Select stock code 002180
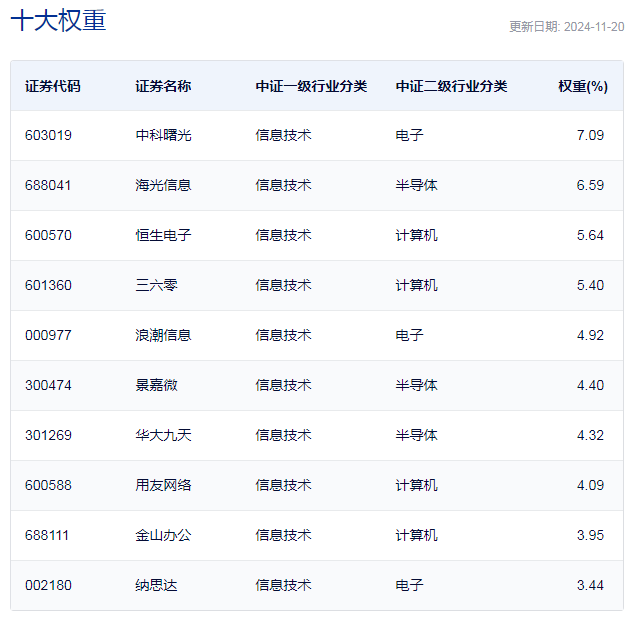The width and height of the screenshot is (636, 622). [48, 585]
